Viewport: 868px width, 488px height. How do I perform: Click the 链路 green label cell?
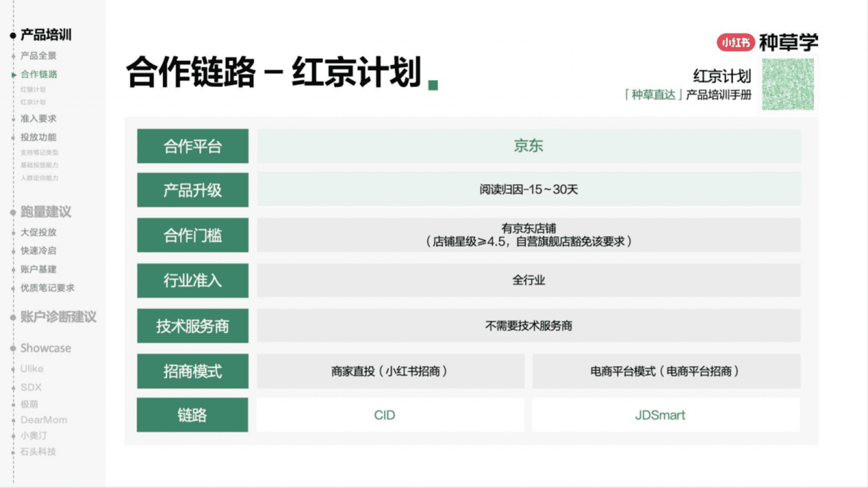point(193,415)
